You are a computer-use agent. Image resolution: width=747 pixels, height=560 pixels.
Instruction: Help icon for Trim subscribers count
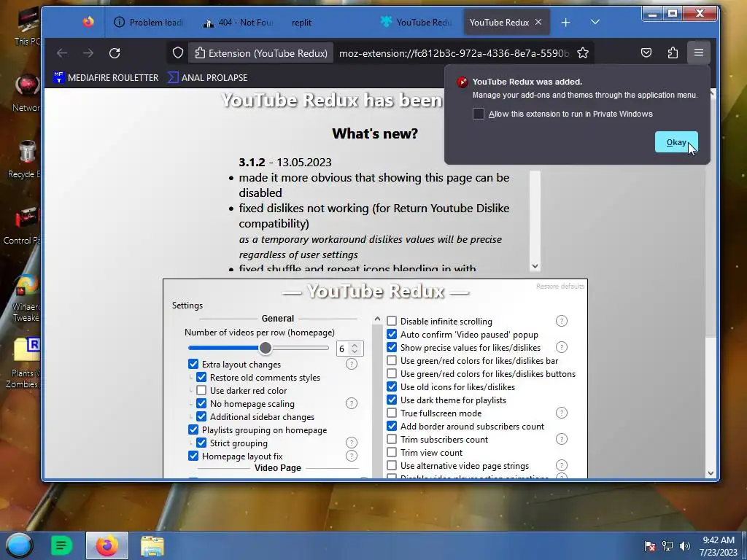click(562, 440)
